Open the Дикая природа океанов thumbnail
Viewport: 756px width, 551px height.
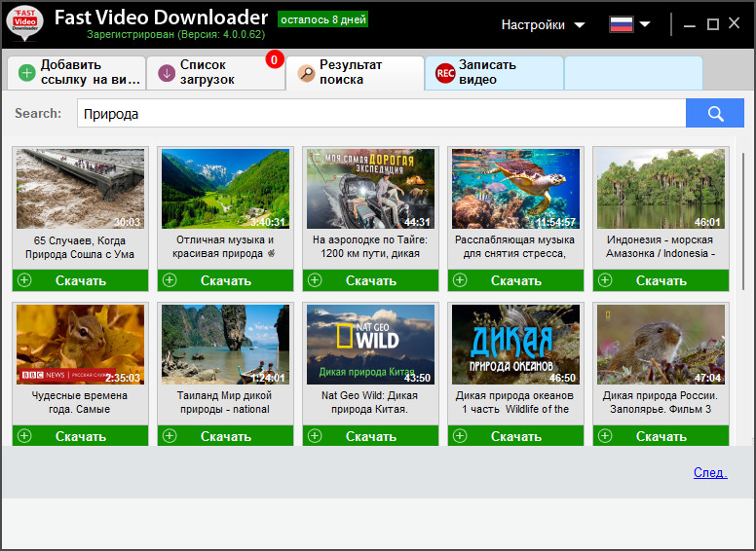(x=515, y=345)
